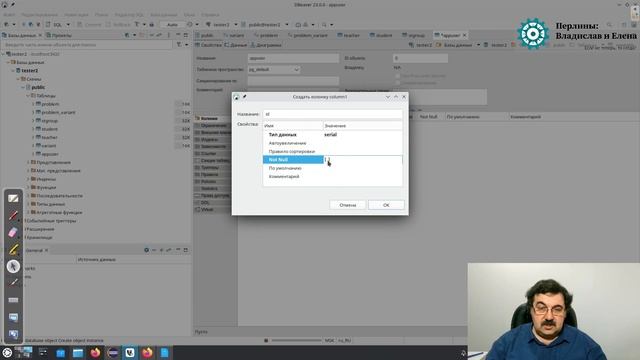Open the DBeaver round taskbar icon
Screen dimensions: 640x360
pos(113,353)
